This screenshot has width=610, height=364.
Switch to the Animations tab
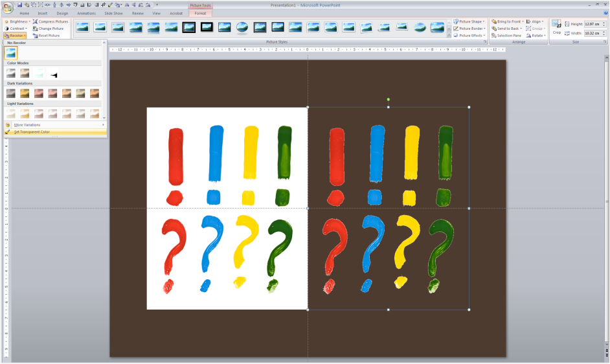coord(86,13)
